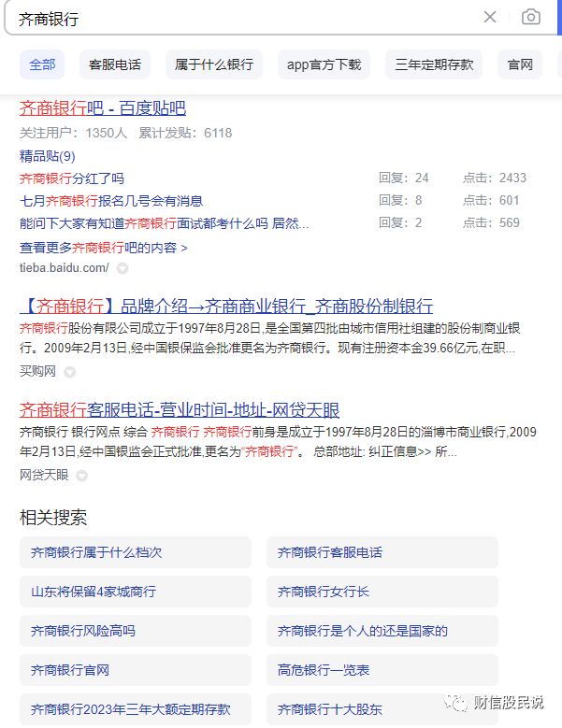
Task: Click the 关注用户：1350人 text
Action: tap(73, 133)
